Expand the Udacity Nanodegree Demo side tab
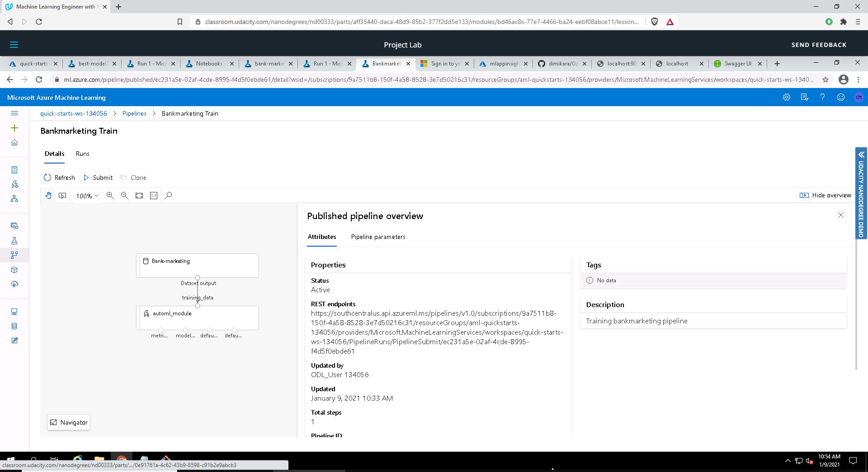Image resolution: width=868 pixels, height=472 pixels. pyautogui.click(x=861, y=193)
